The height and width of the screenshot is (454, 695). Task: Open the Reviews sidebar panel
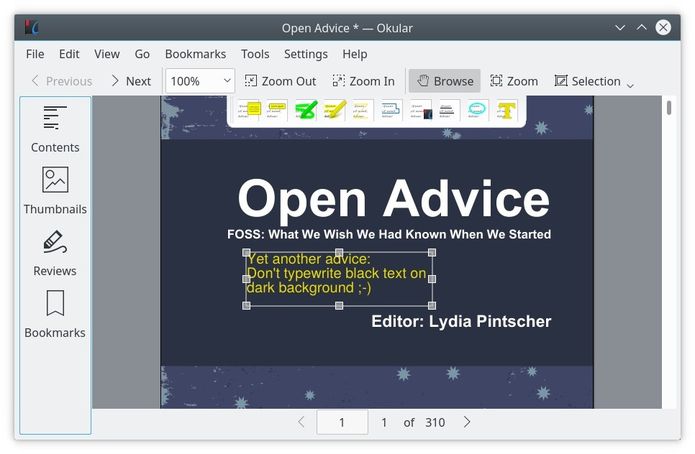coord(55,253)
